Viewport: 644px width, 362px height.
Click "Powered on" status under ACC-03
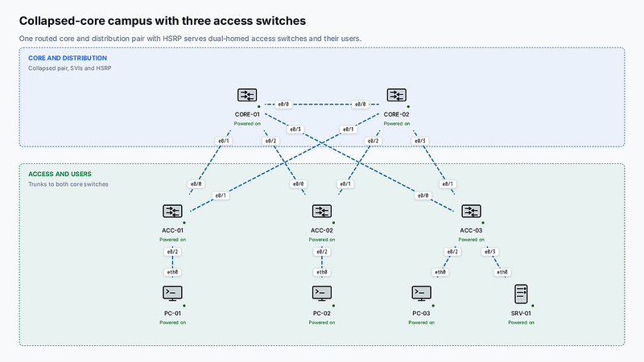(471, 240)
